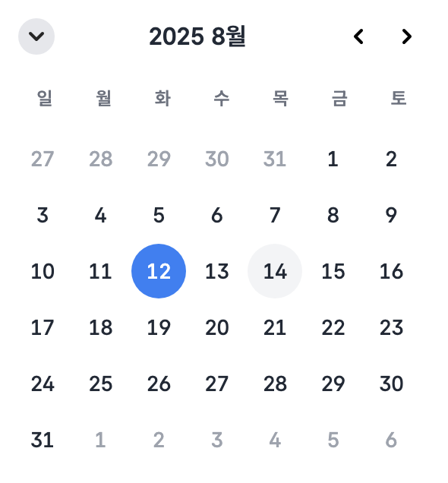Image resolution: width=448 pixels, height=483 pixels.
Task: Select August 3 on Sunday
Action: [43, 215]
